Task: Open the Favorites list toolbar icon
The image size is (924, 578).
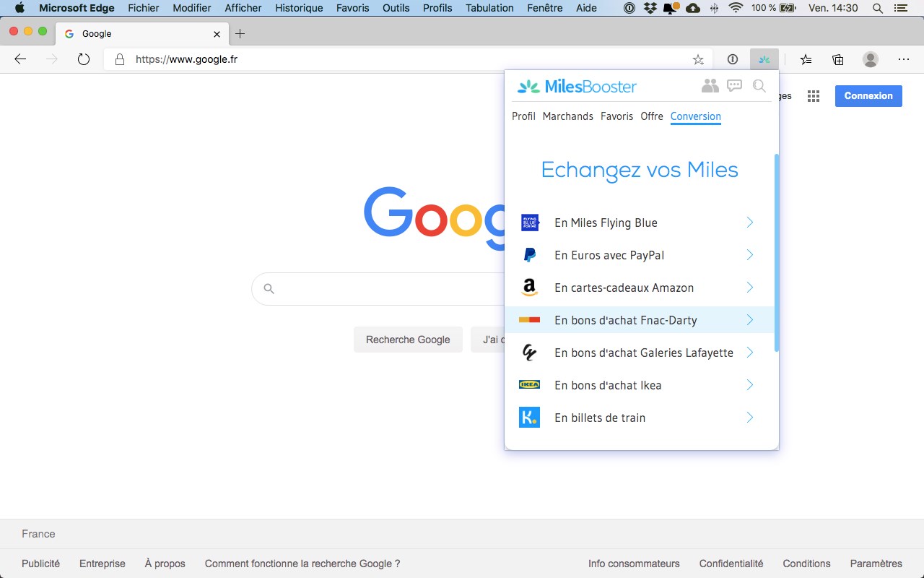Action: pos(806,59)
